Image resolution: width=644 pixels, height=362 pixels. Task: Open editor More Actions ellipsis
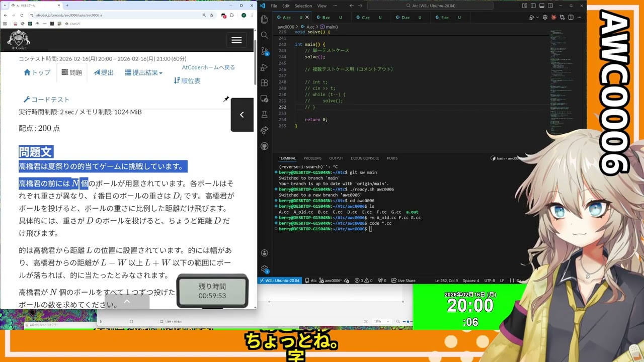(579, 17)
